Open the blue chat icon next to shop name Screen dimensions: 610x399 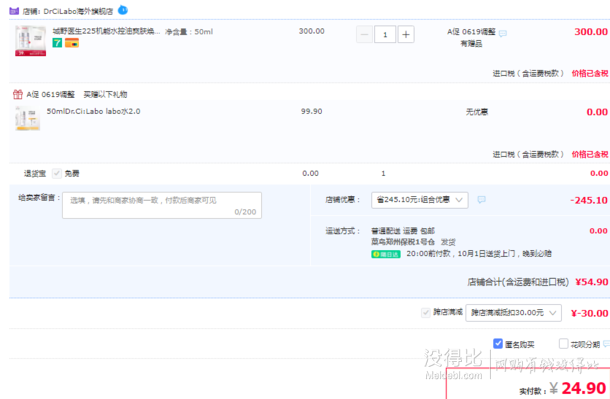123,10
